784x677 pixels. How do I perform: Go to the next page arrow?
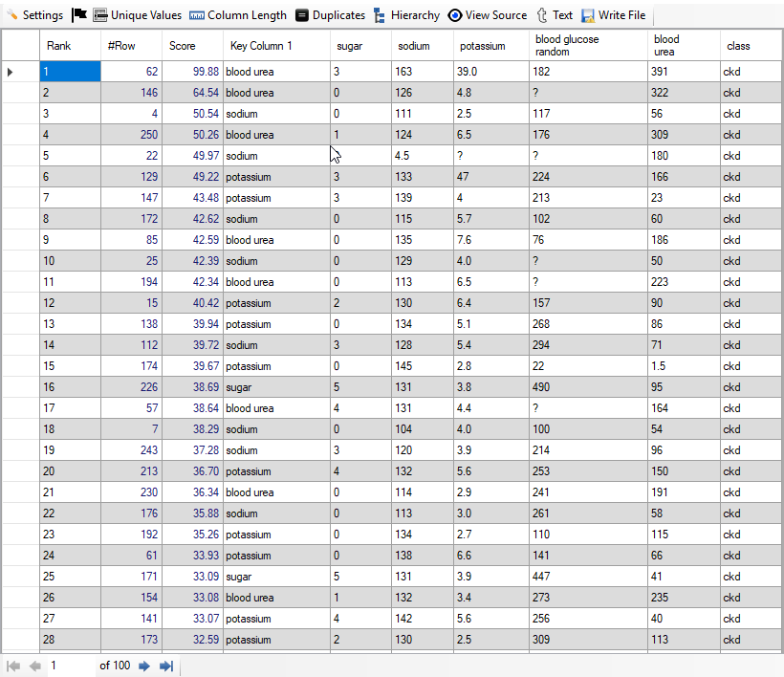(144, 666)
